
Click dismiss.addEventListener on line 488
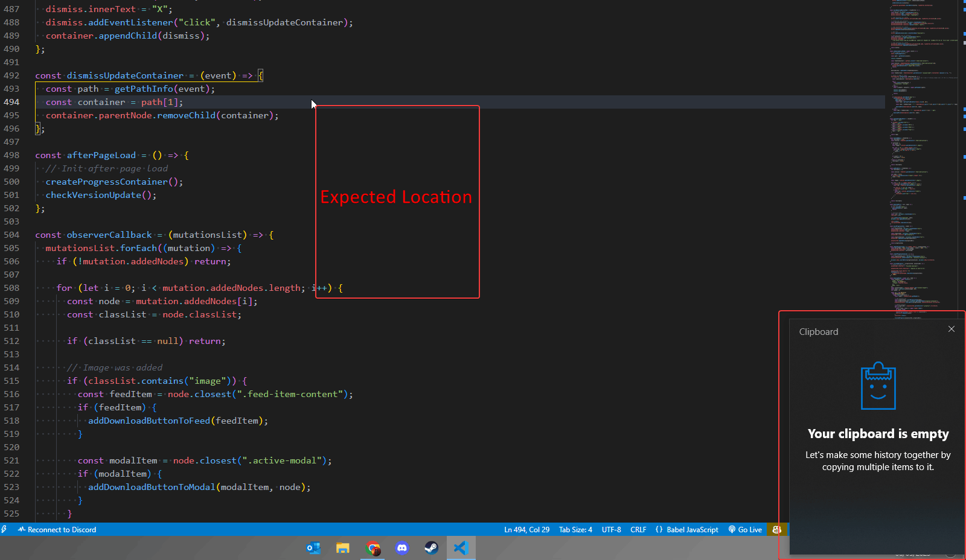tap(109, 22)
